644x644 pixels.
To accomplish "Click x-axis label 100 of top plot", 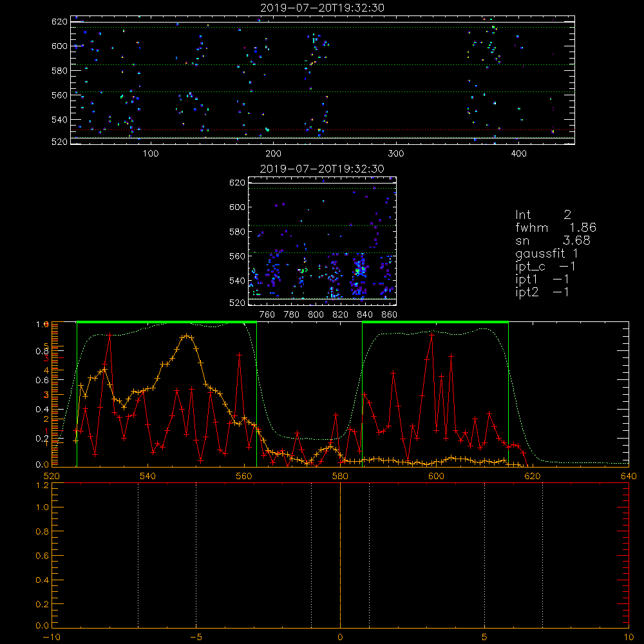I will click(x=151, y=154).
